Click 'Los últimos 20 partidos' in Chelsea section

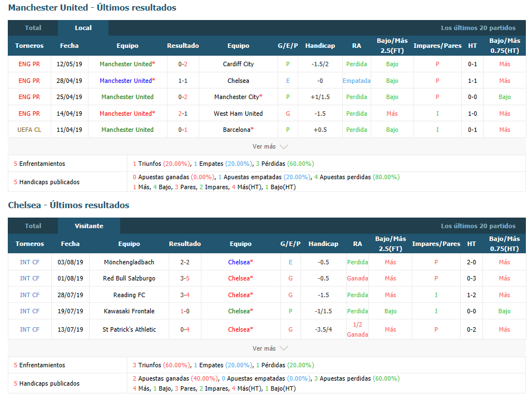point(478,226)
